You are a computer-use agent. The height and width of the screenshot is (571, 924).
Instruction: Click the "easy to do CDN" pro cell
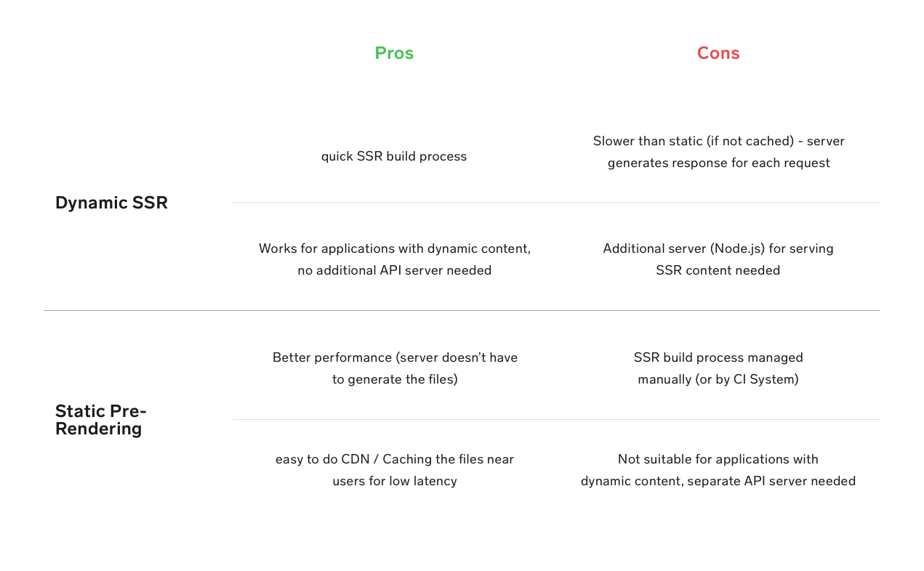point(395,469)
